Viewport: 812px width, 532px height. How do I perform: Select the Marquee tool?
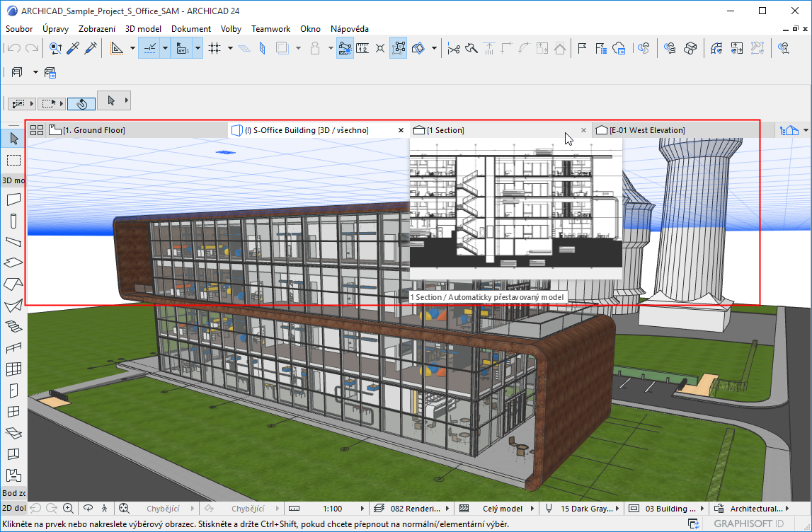(14, 160)
